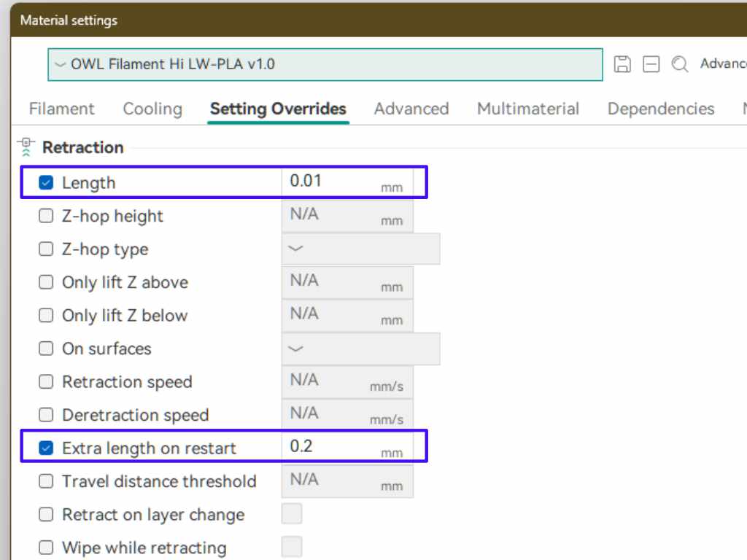Viewport: 747px width, 560px height.
Task: Switch to the Filament tab
Action: point(61,109)
